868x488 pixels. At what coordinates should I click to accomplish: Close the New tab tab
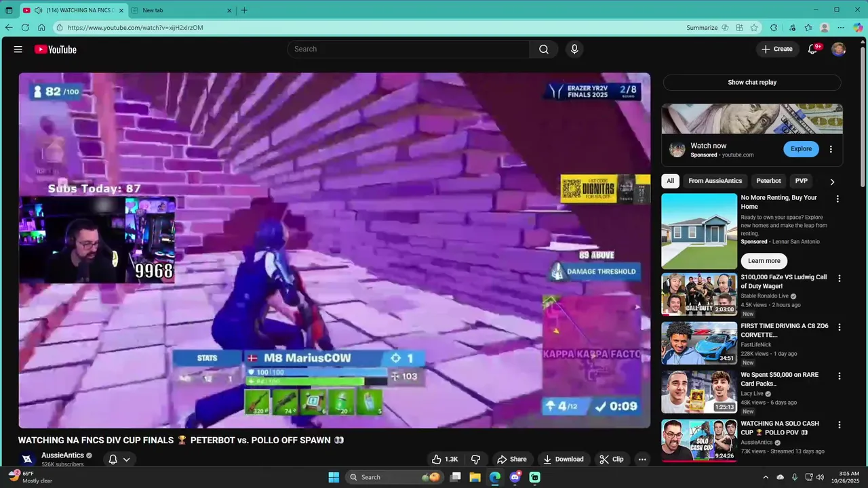coord(229,10)
